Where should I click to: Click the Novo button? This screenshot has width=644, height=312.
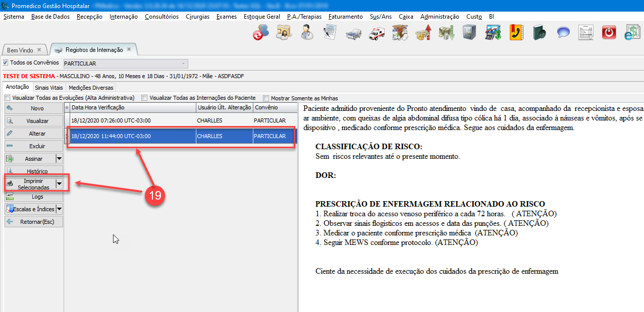(x=34, y=108)
